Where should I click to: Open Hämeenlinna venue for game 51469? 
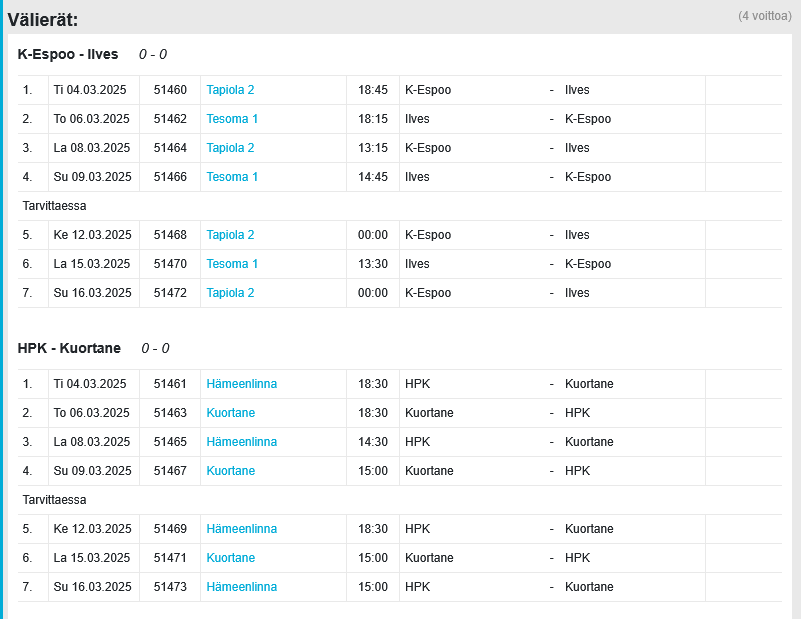[242, 529]
